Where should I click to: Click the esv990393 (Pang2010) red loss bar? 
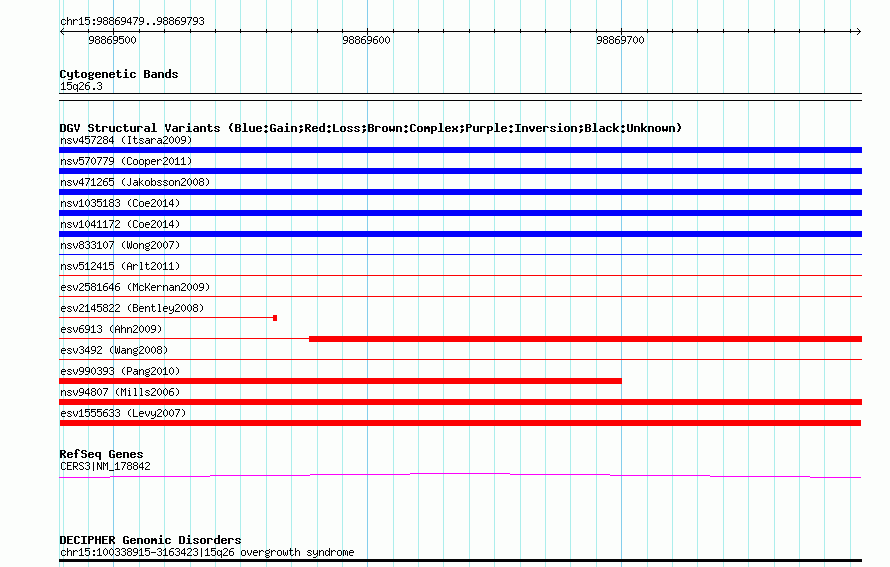click(340, 381)
